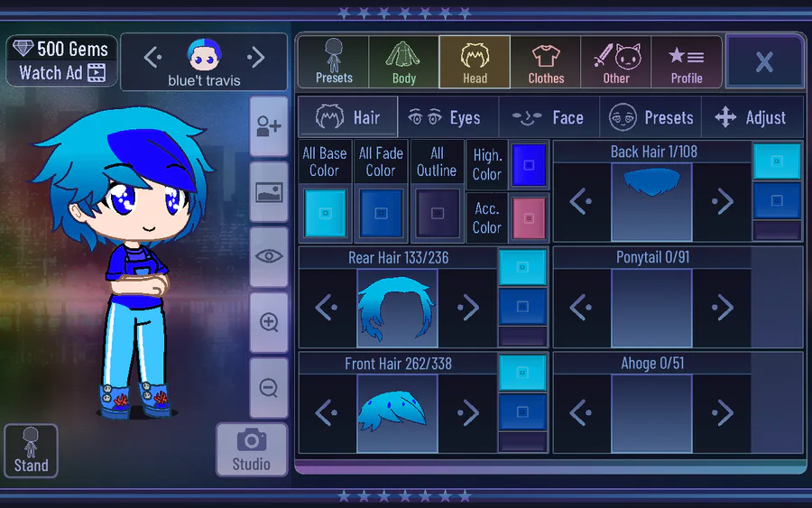Open Front Hair outline color swatch

(x=522, y=442)
